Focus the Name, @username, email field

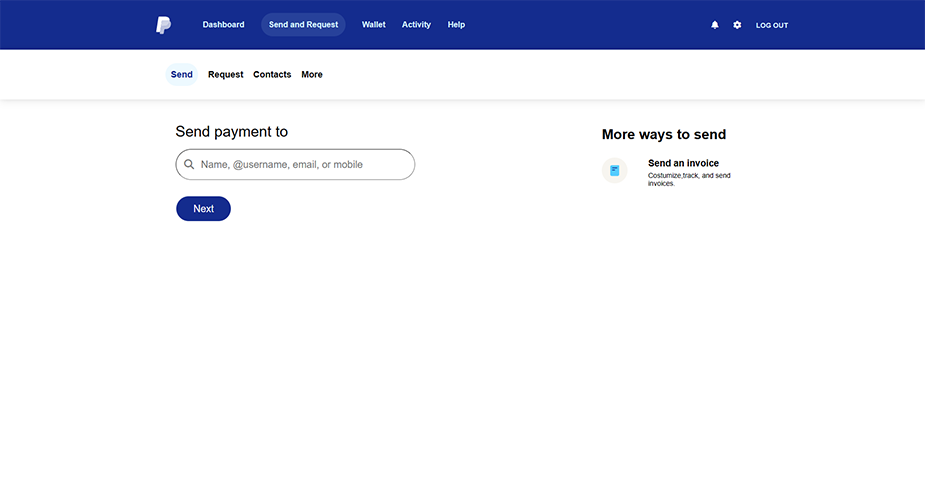[x=295, y=165]
